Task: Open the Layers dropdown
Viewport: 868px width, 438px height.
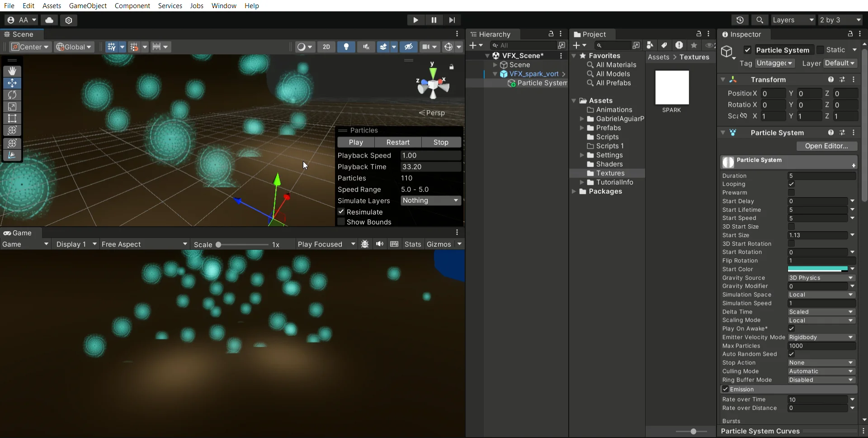Action: click(793, 20)
